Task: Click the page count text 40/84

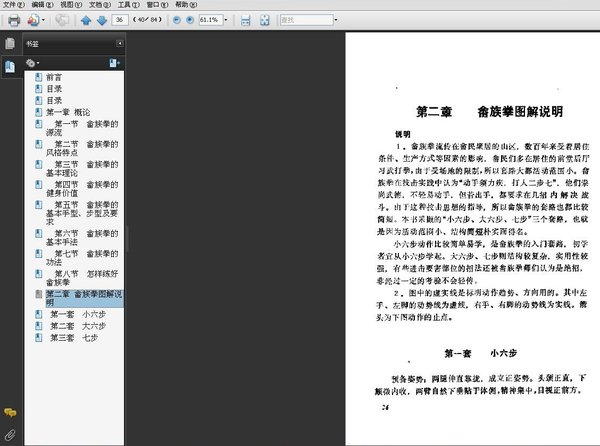Action: 147,20
